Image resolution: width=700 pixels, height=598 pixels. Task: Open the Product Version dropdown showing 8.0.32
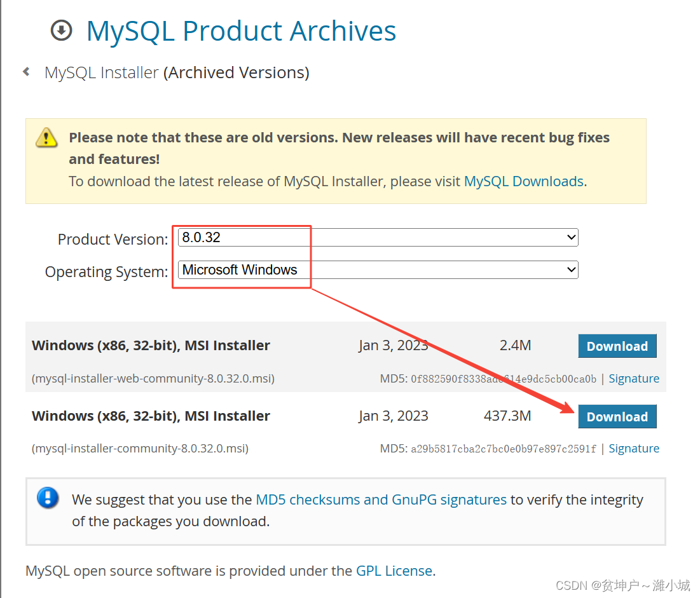(x=378, y=238)
